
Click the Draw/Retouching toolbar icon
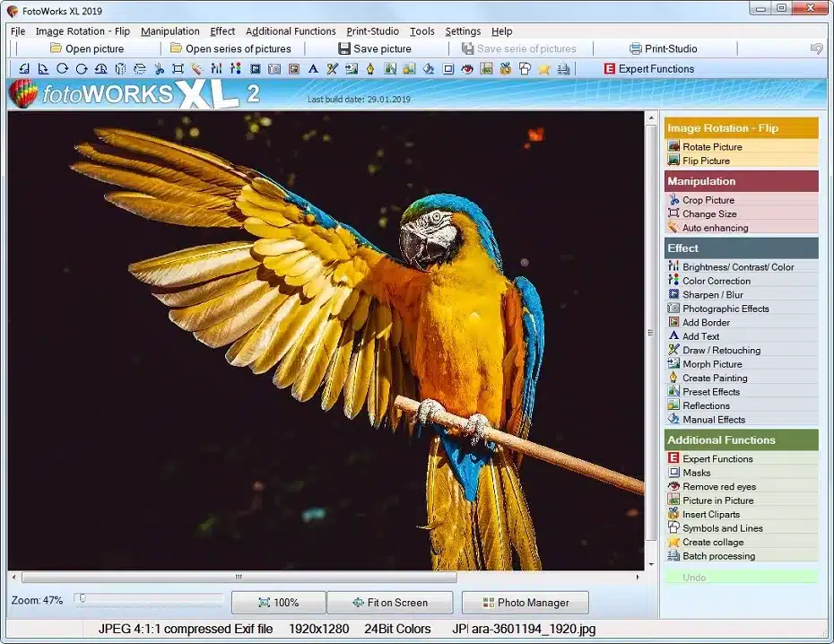[x=333, y=68]
